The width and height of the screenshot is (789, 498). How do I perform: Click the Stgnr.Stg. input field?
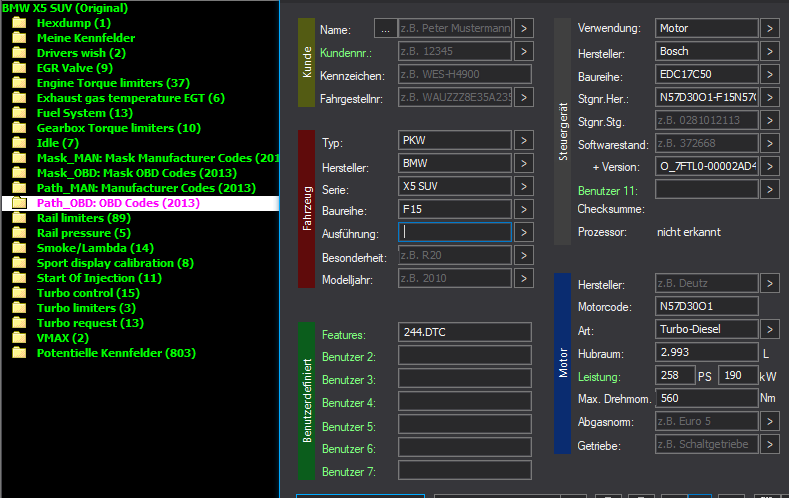(707, 121)
